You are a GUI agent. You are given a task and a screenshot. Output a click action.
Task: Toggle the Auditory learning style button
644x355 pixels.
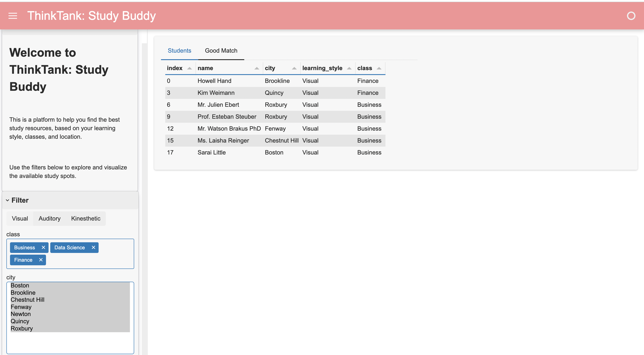point(49,218)
